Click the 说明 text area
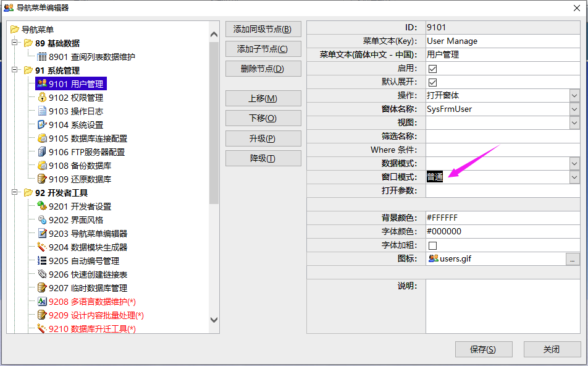The image size is (588, 366). 503,306
